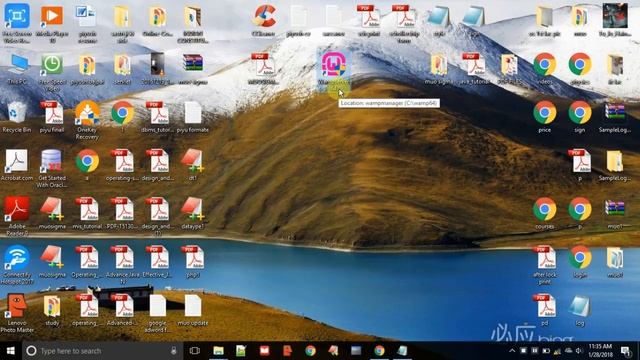Click the 'Type here to search' box

[x=102, y=351]
